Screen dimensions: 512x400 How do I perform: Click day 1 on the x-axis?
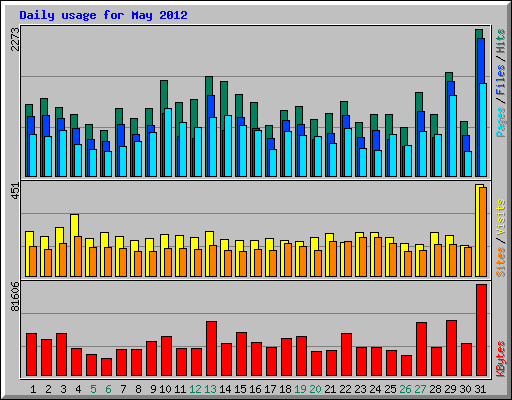(33, 389)
